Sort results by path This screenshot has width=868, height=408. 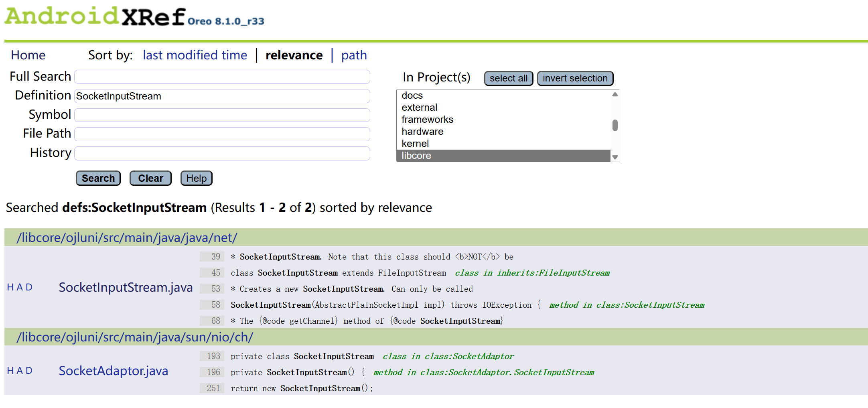[354, 55]
